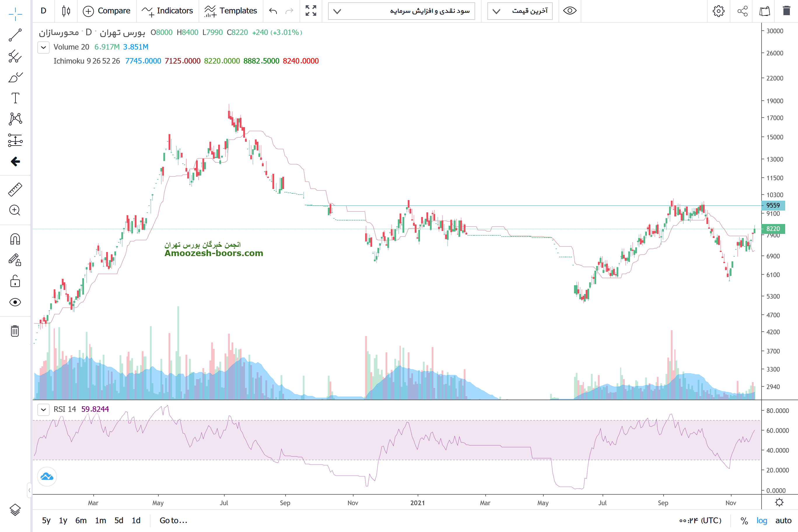Image resolution: width=798 pixels, height=532 pixels.
Task: Open the ruler measure tool
Action: 15,190
